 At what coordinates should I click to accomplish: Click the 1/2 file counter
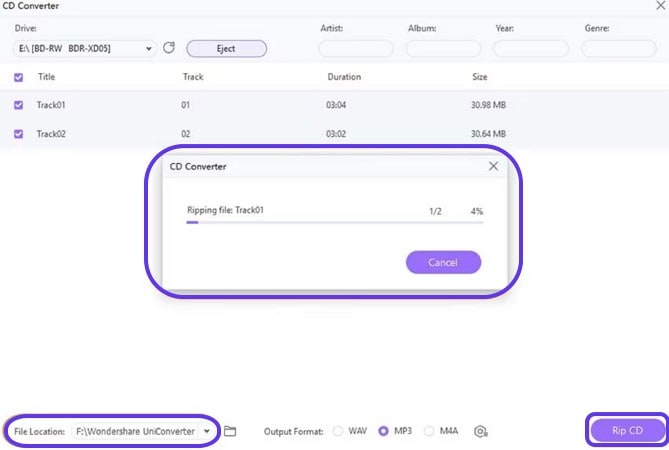(435, 211)
